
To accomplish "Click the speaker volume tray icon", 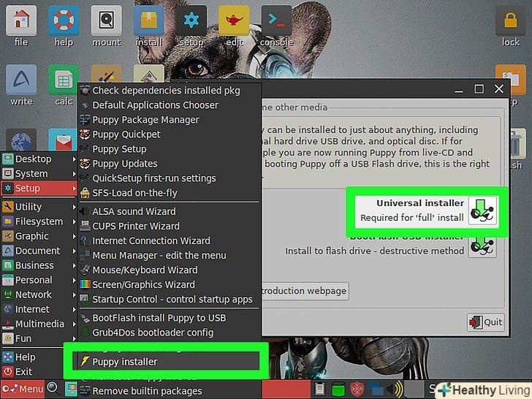I will click(395, 389).
